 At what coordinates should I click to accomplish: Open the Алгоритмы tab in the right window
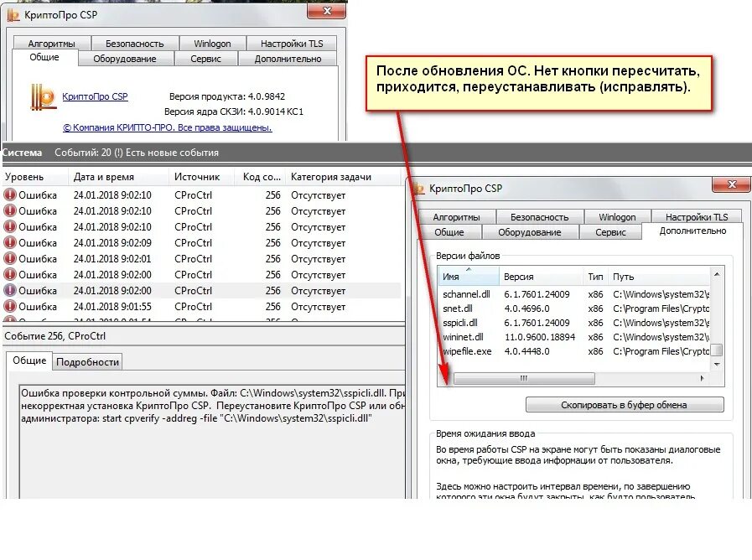(x=457, y=217)
